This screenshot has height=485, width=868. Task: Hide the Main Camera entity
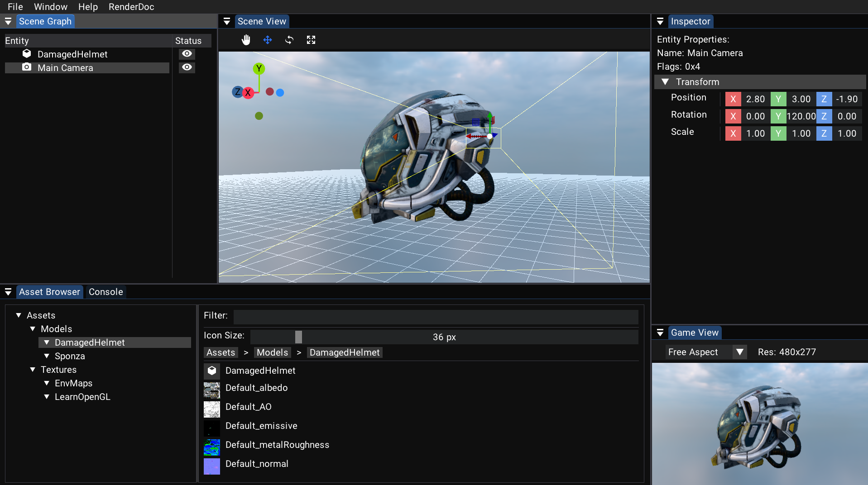click(187, 67)
